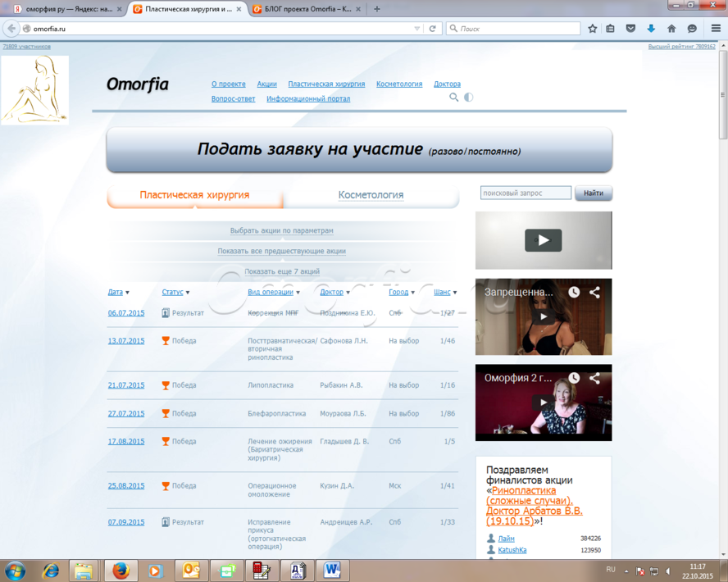The image size is (728, 582).
Task: Open the Город column filter dropdown
Action: (x=412, y=293)
